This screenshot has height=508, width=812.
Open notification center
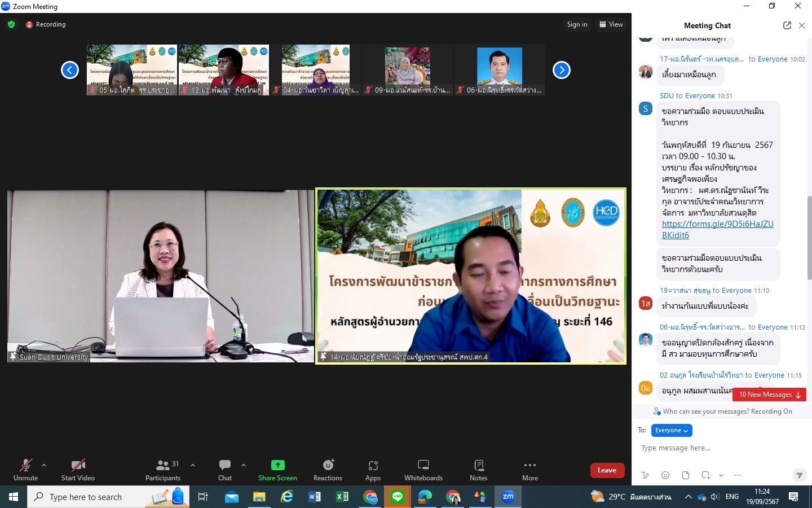tap(793, 497)
